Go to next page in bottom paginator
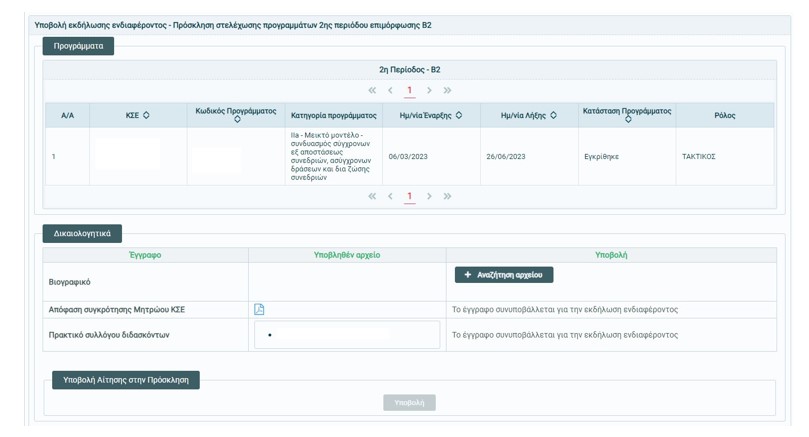This screenshot has height=437, width=809. [429, 197]
